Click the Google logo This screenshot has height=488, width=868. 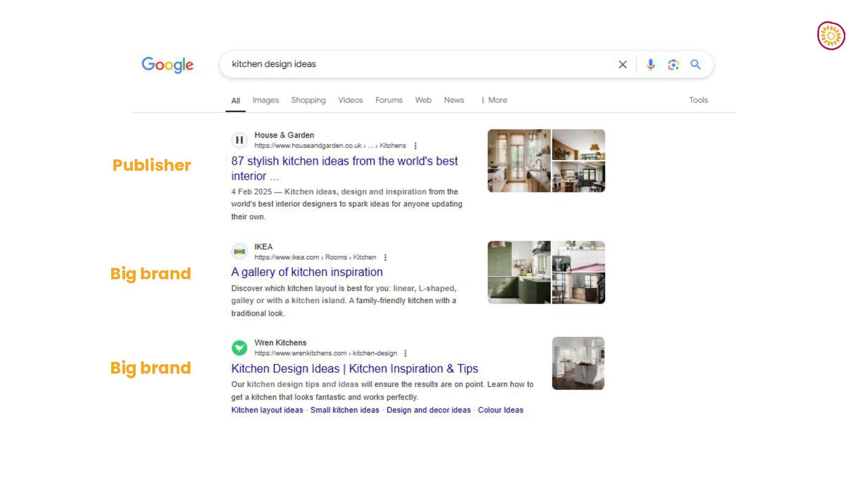(x=167, y=65)
